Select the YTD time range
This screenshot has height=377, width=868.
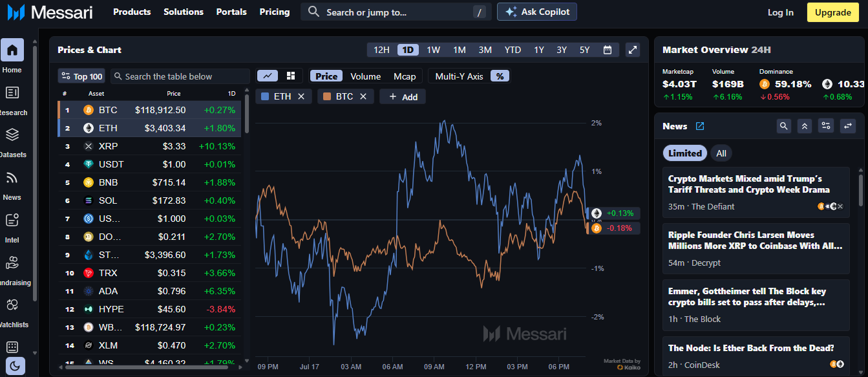[513, 50]
